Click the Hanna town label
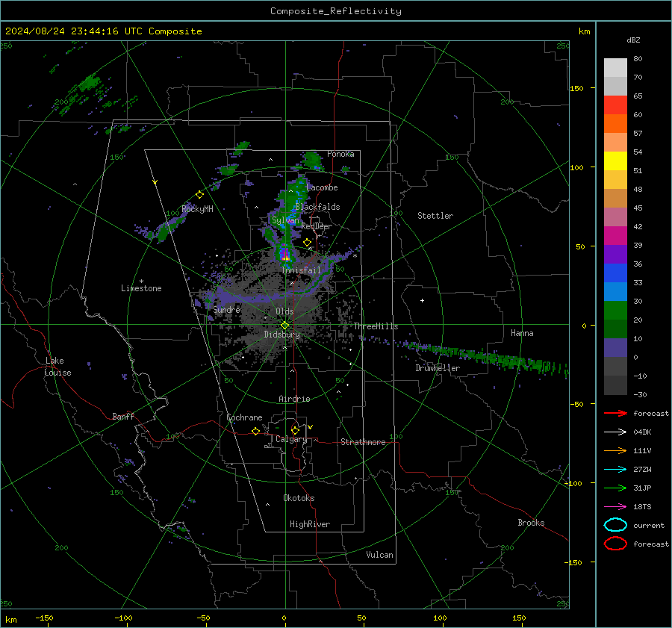The width and height of the screenshot is (672, 628). click(522, 333)
